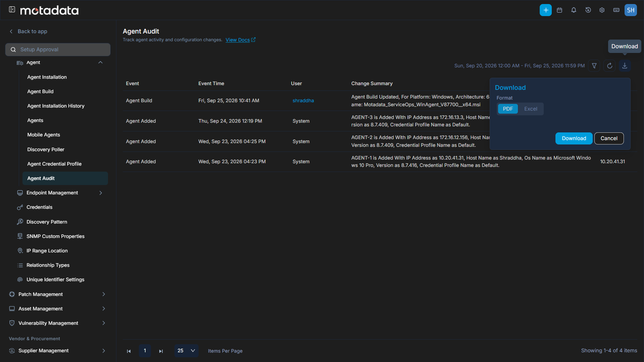
Task: Go to the first page arrow
Action: coord(129,351)
